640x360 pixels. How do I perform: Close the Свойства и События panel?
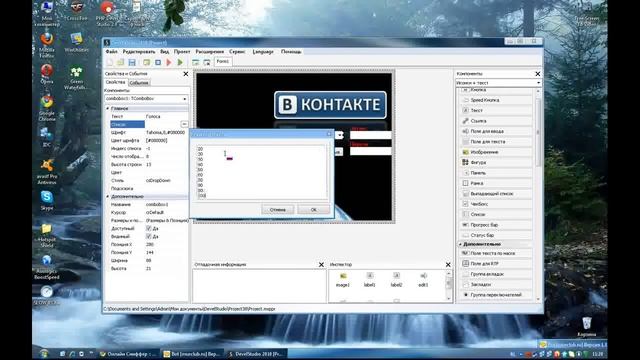[186, 74]
